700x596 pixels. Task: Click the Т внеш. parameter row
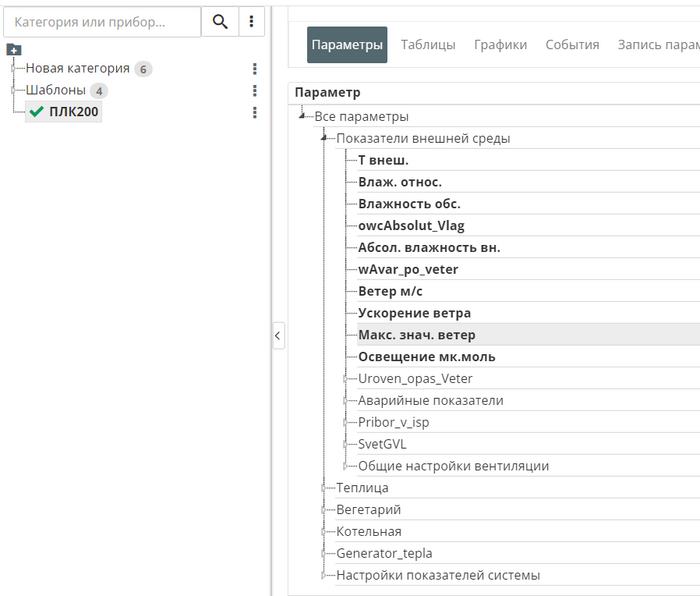click(383, 160)
